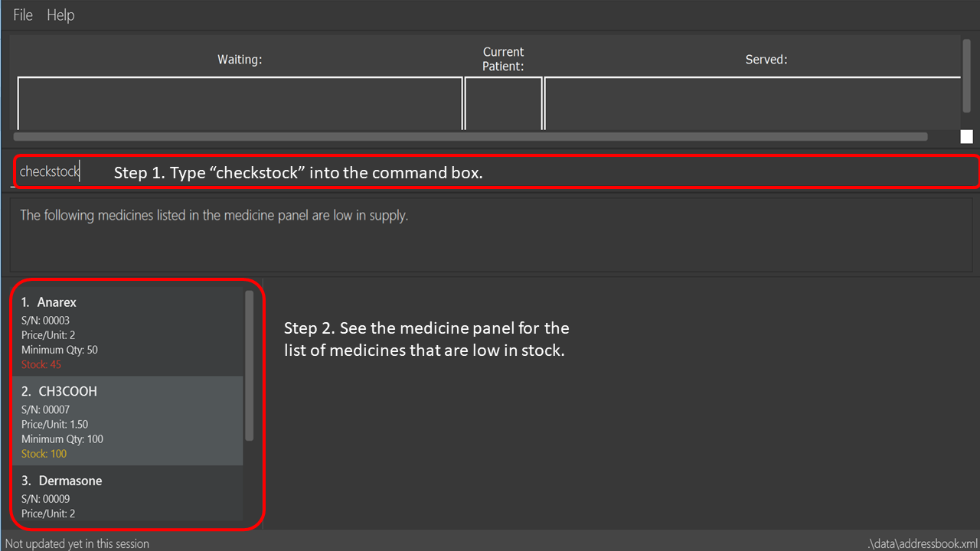
Task: Click Anarex S/N: 00003 text
Action: click(x=45, y=321)
